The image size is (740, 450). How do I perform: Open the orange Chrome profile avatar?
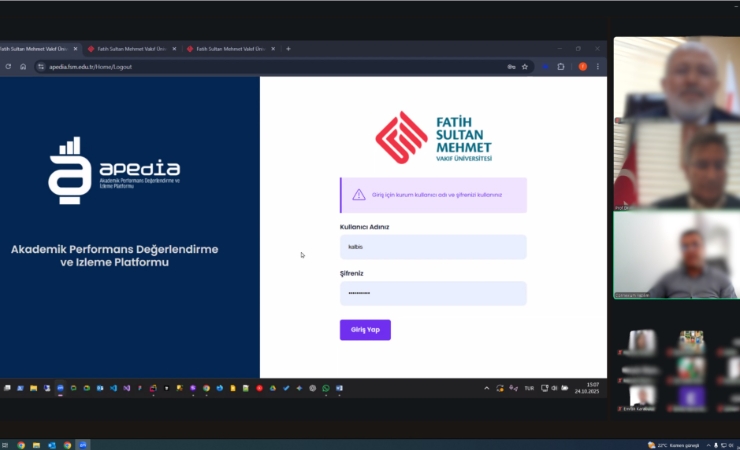pyautogui.click(x=583, y=67)
